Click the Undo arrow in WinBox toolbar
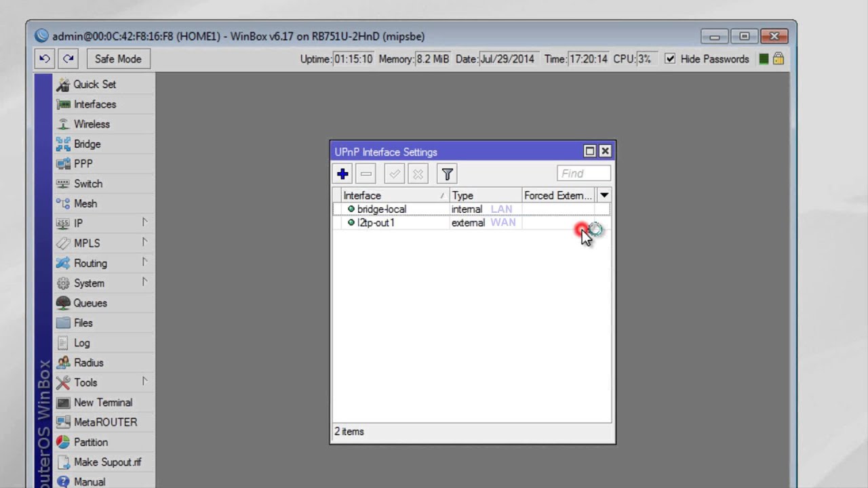868x488 pixels. [45, 59]
